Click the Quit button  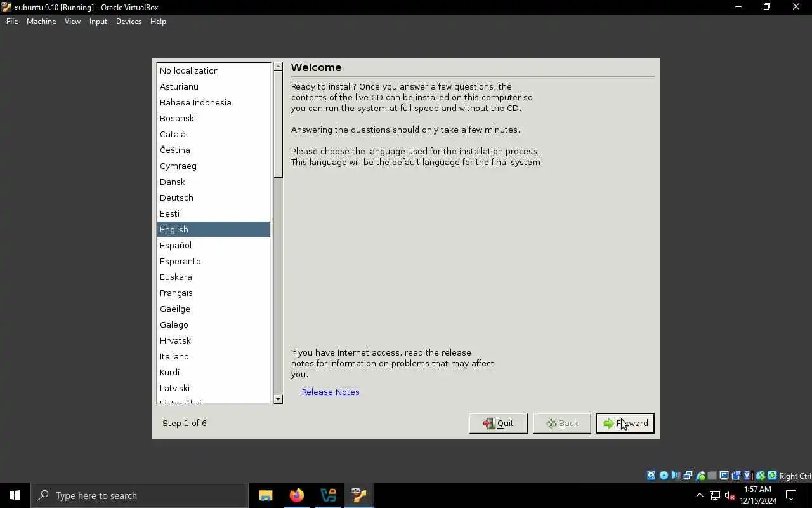click(498, 423)
